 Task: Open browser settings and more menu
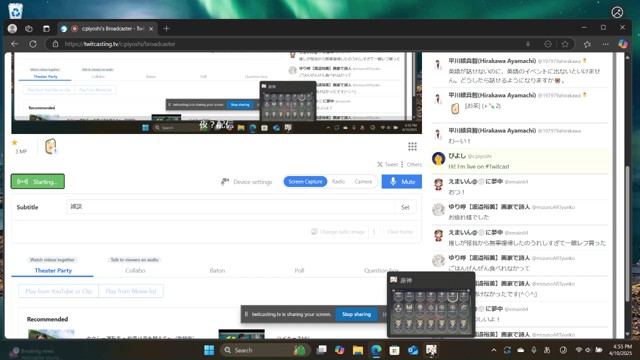click(x=605, y=44)
